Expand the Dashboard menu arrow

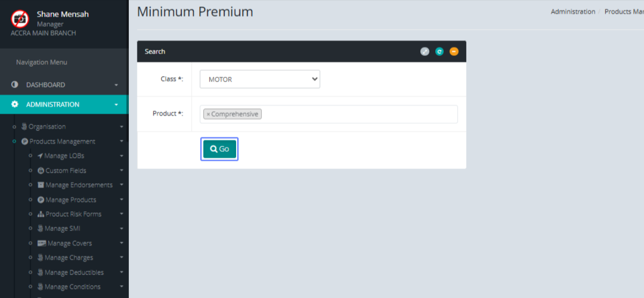tap(116, 85)
